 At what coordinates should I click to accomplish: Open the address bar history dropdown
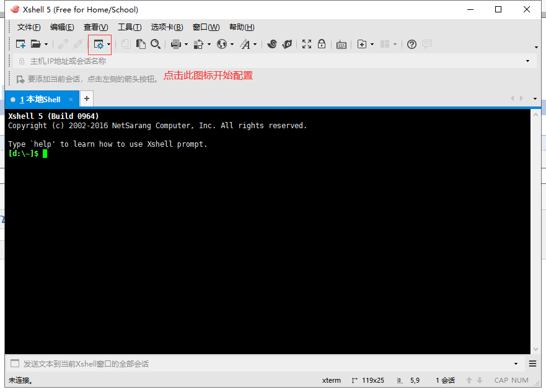pyautogui.click(x=527, y=61)
